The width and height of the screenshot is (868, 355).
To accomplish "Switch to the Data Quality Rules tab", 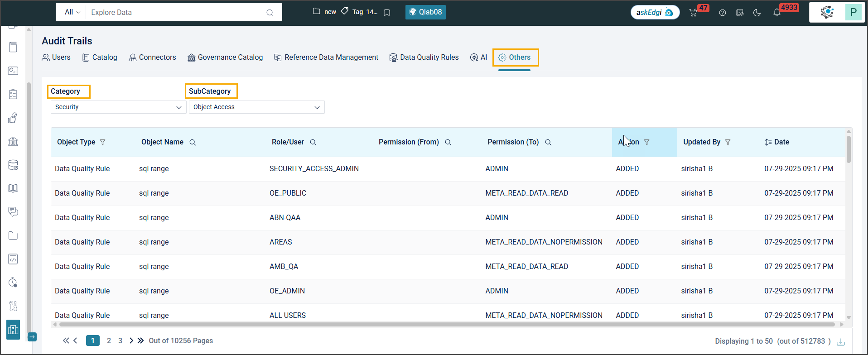I will 424,58.
